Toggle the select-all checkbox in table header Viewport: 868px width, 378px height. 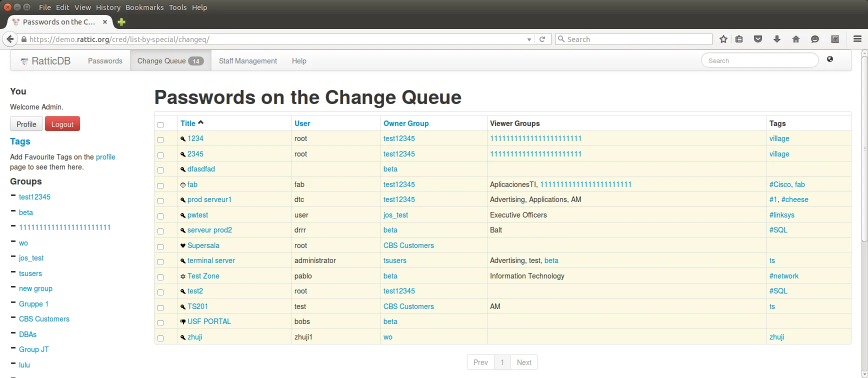coord(160,124)
